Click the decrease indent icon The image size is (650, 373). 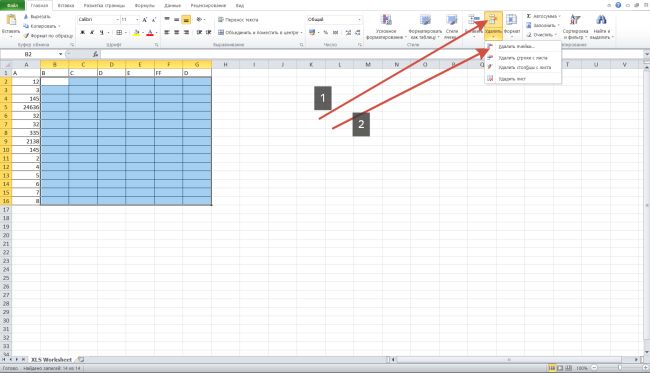pos(199,32)
